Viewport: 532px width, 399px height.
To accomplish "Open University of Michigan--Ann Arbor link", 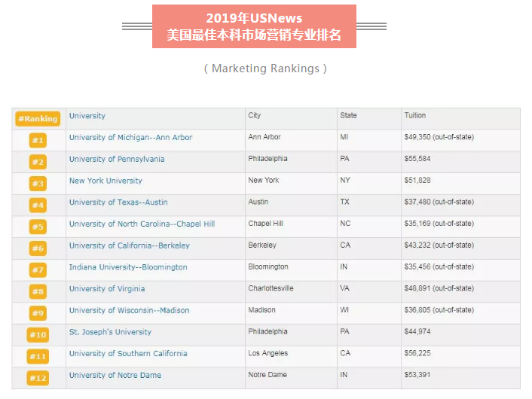I will coord(130,137).
